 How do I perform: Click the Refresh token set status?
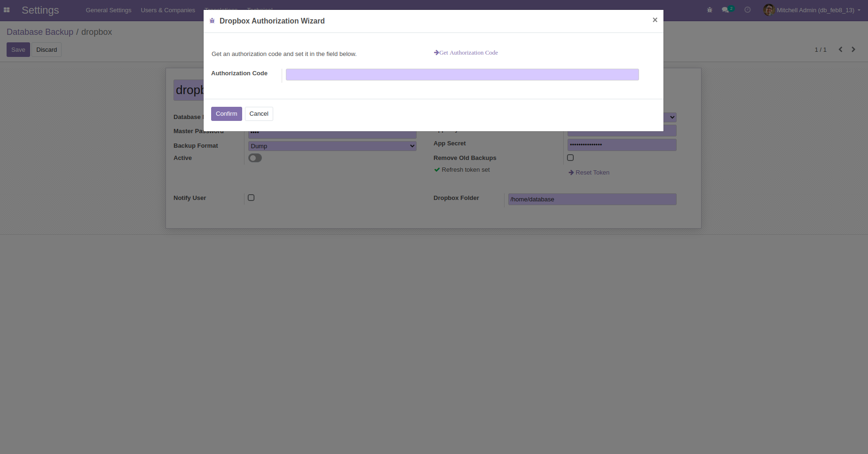point(462,170)
